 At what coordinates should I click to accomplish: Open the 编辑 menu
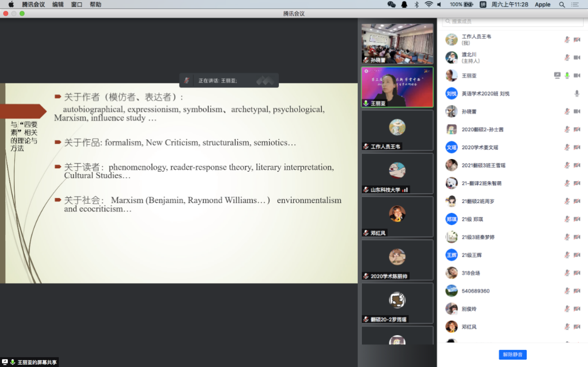[x=58, y=4]
